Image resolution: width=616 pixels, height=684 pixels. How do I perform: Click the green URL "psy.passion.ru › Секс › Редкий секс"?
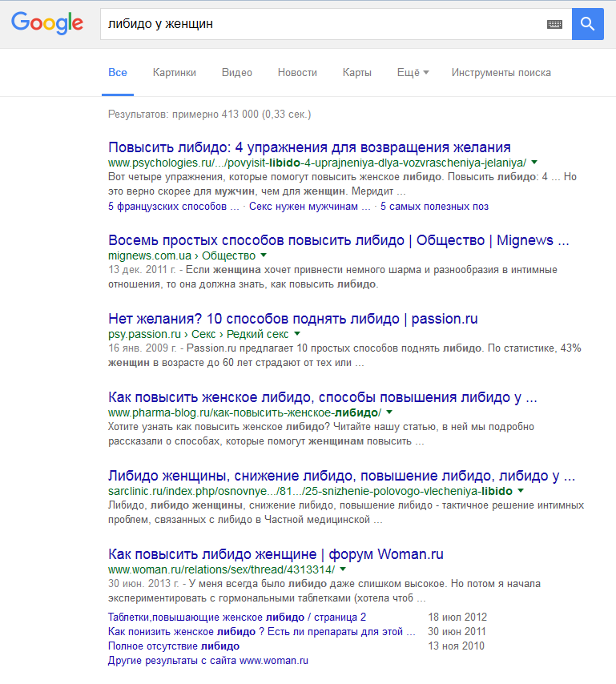[199, 334]
